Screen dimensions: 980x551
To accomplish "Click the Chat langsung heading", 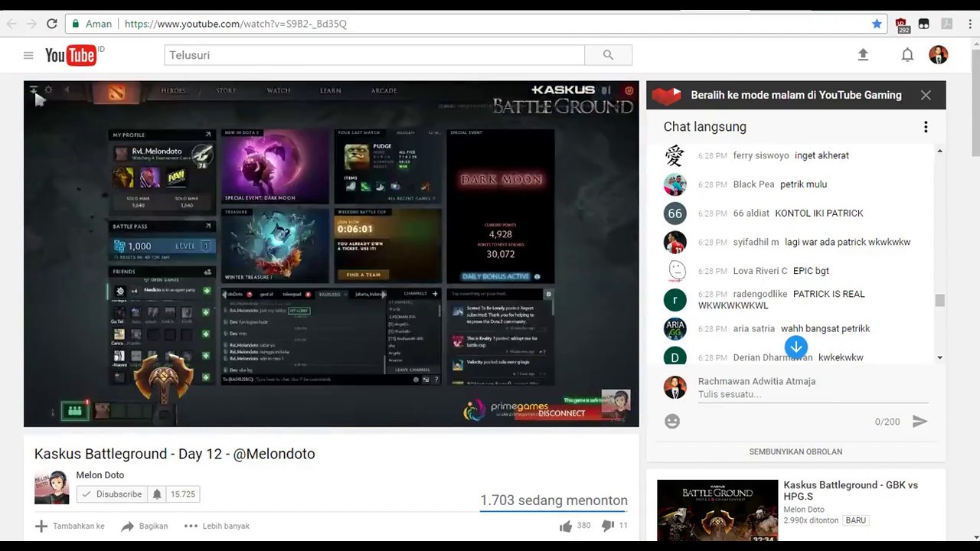I will pos(704,127).
